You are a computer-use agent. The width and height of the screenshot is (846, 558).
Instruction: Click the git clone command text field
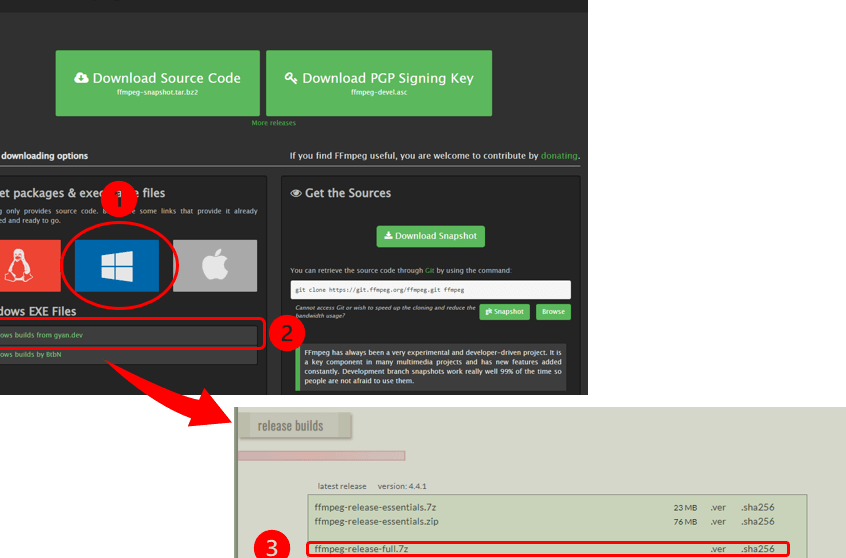coord(430,289)
